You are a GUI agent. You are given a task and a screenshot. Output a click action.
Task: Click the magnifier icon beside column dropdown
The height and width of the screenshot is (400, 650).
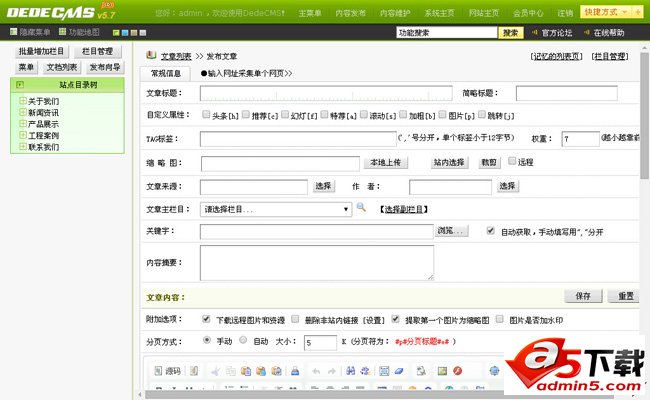362,208
